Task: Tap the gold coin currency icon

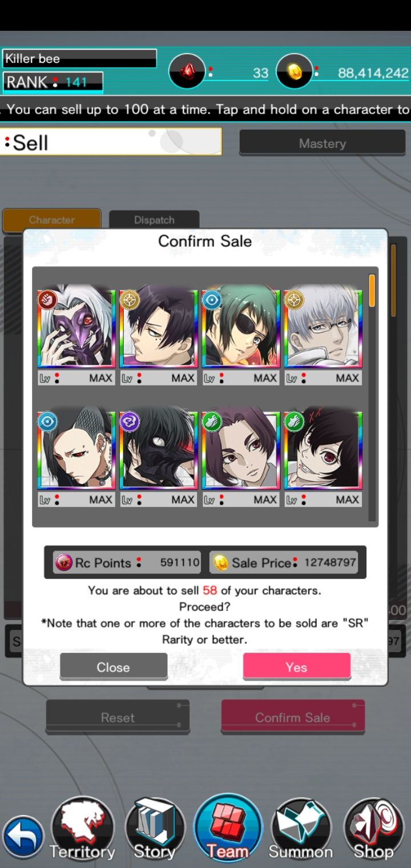Action: (294, 71)
